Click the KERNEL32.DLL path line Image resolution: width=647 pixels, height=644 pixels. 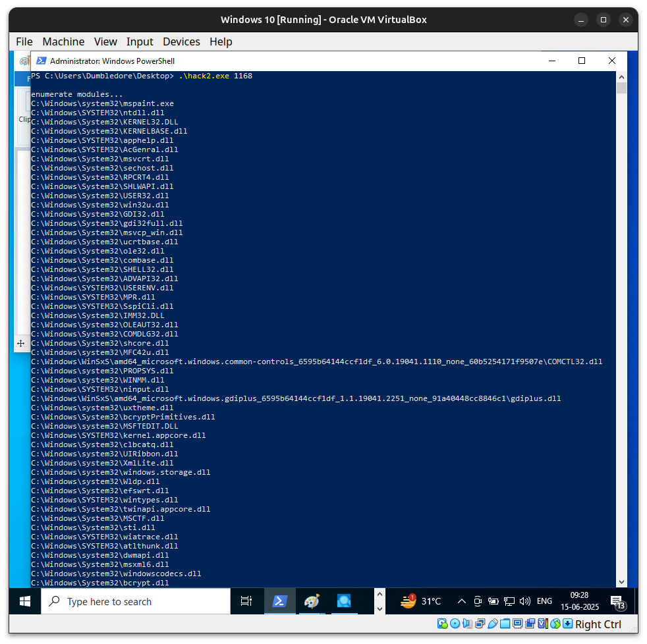pos(104,122)
